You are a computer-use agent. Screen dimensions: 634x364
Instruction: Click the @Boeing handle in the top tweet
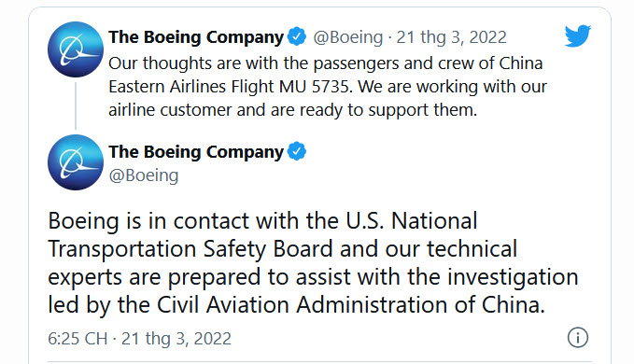pos(347,37)
